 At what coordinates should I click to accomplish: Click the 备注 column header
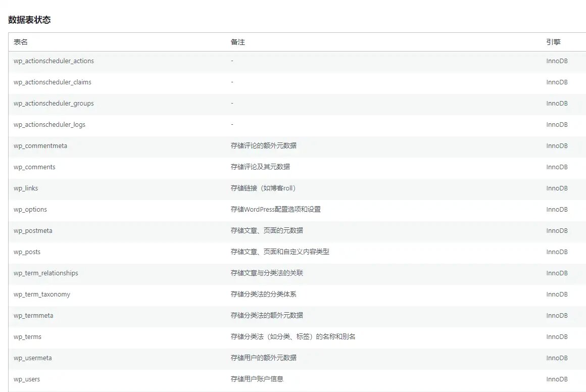click(x=237, y=42)
